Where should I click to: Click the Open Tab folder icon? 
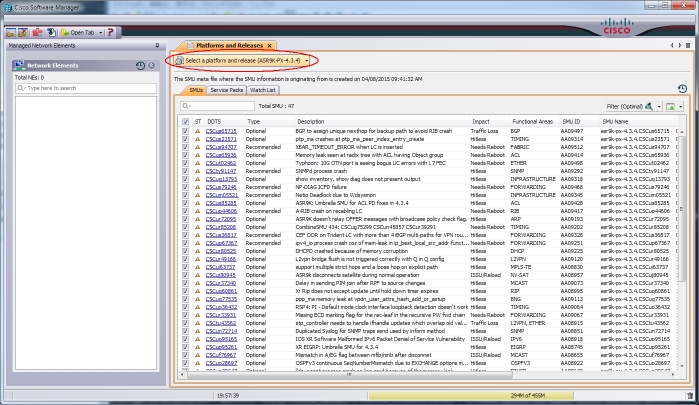tap(65, 33)
